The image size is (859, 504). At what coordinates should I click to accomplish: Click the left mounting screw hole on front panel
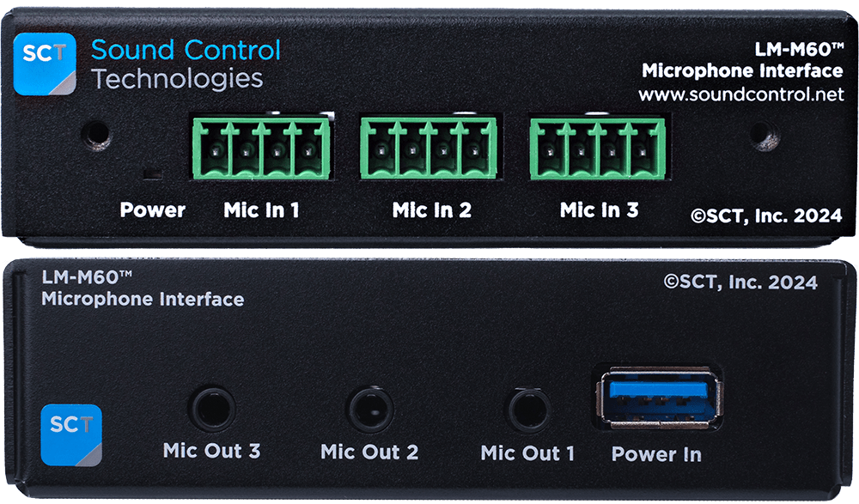96,134
